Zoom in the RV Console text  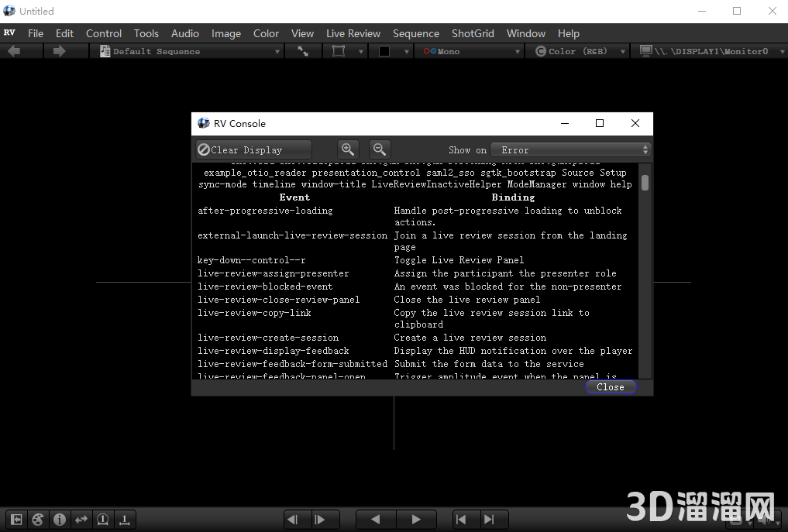(x=348, y=149)
